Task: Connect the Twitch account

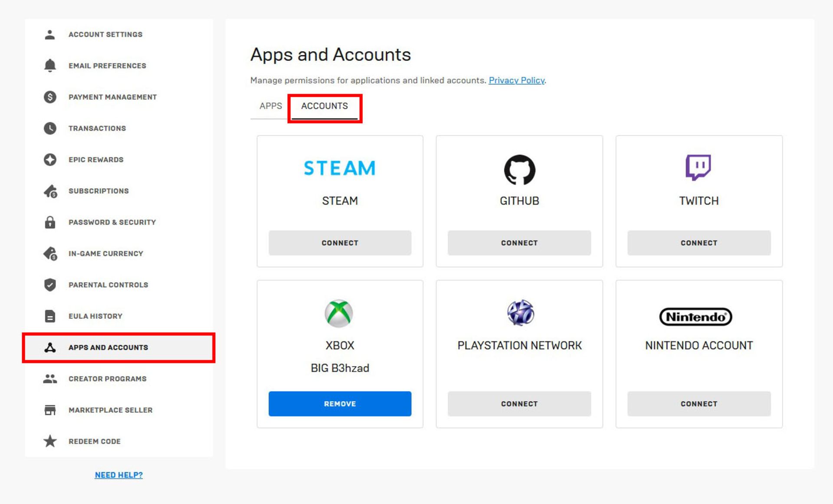Action: click(699, 243)
